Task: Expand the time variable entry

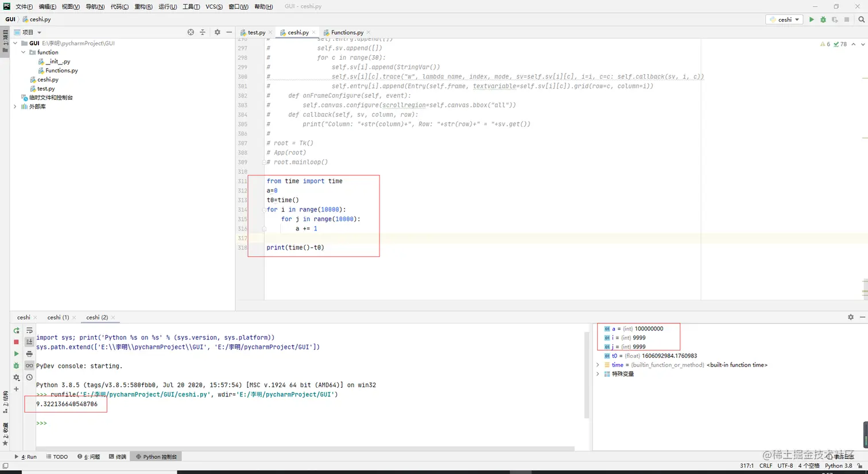Action: pyautogui.click(x=598, y=365)
